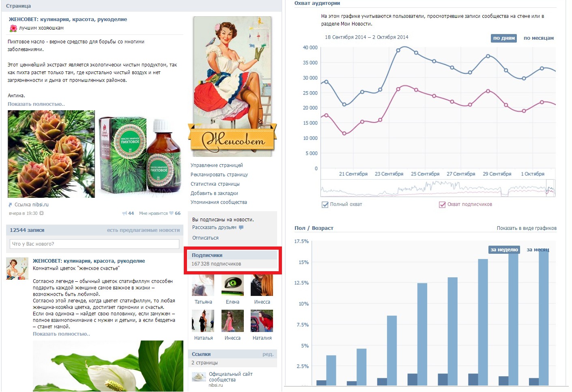
Task: Click Показать в виде графиков link
Action: pyautogui.click(x=527, y=228)
